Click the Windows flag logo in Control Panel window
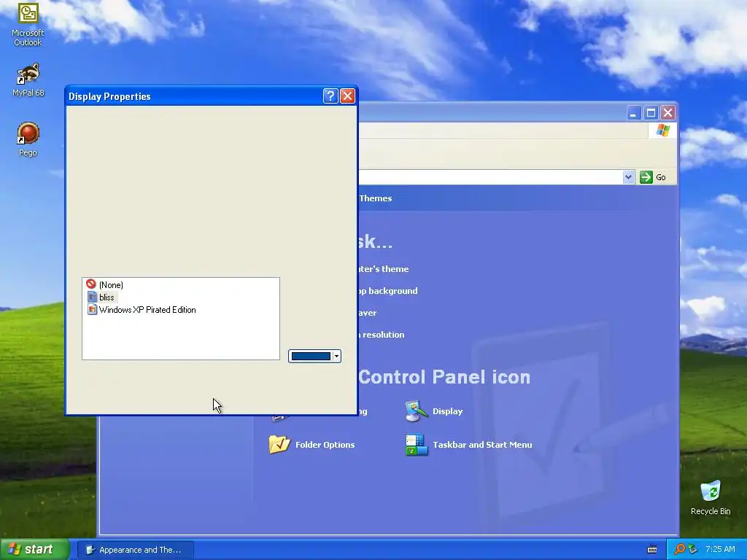Image resolution: width=747 pixels, height=560 pixels. [x=662, y=131]
